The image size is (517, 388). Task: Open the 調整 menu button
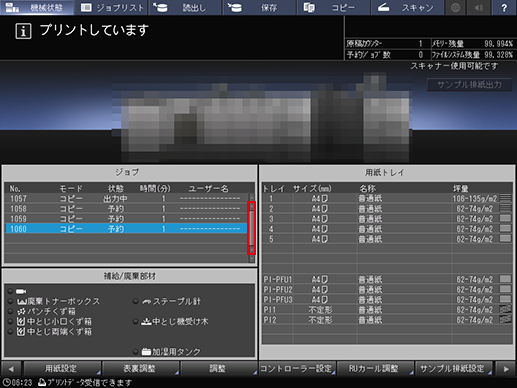[x=218, y=369]
